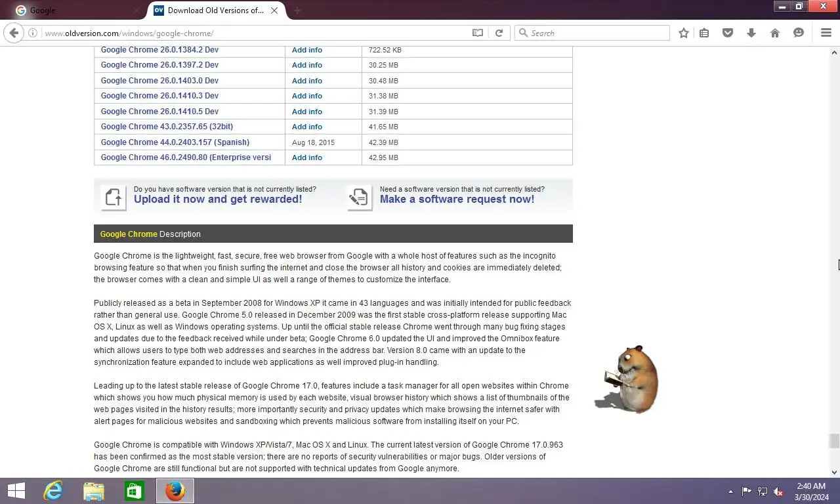The image size is (840, 504).
Task: Click the muted speaker tray icon
Action: pyautogui.click(x=778, y=492)
